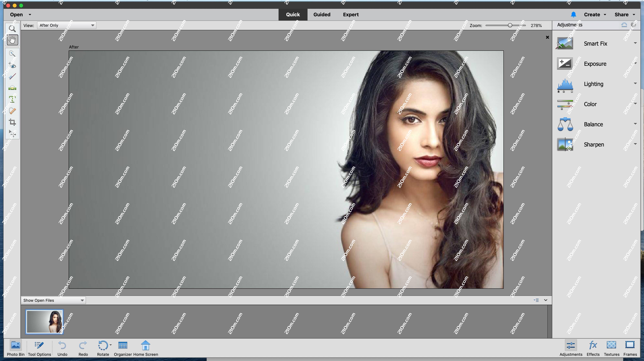Open the View mode dropdown
Screen dimensions: 644x361
point(67,25)
